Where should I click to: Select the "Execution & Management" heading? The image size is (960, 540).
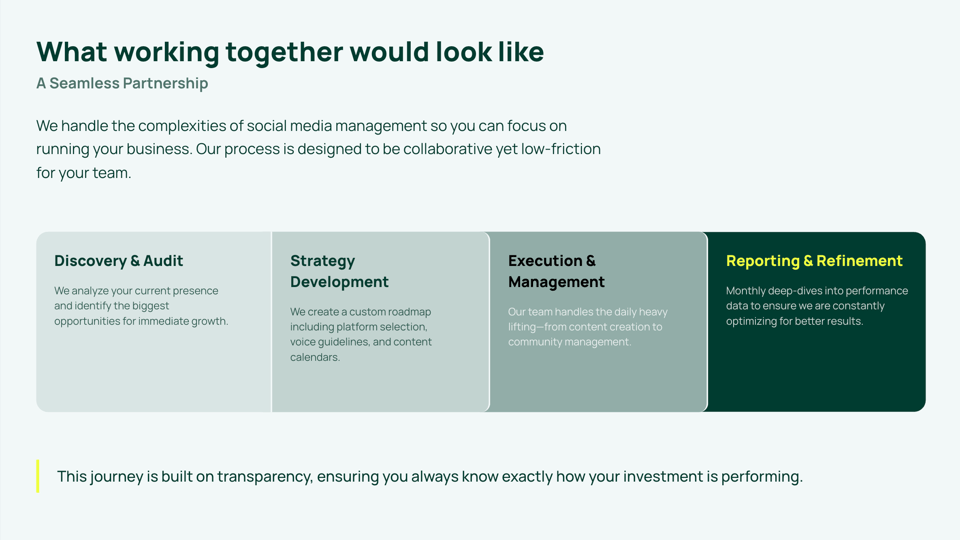556,271
